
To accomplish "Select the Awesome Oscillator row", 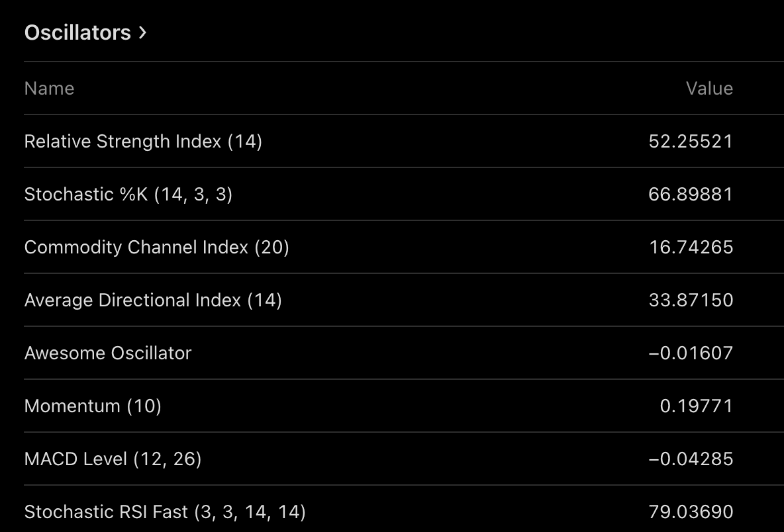I will click(403, 353).
